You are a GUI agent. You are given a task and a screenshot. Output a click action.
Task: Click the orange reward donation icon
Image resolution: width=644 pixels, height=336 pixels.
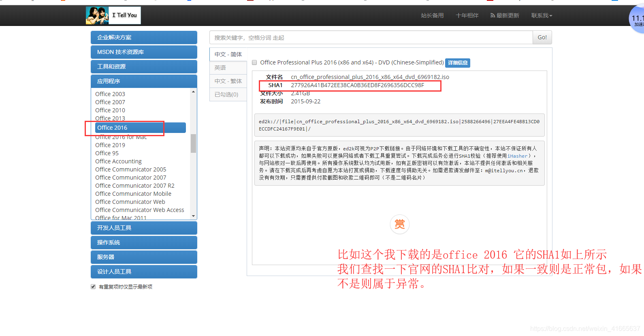click(x=400, y=224)
